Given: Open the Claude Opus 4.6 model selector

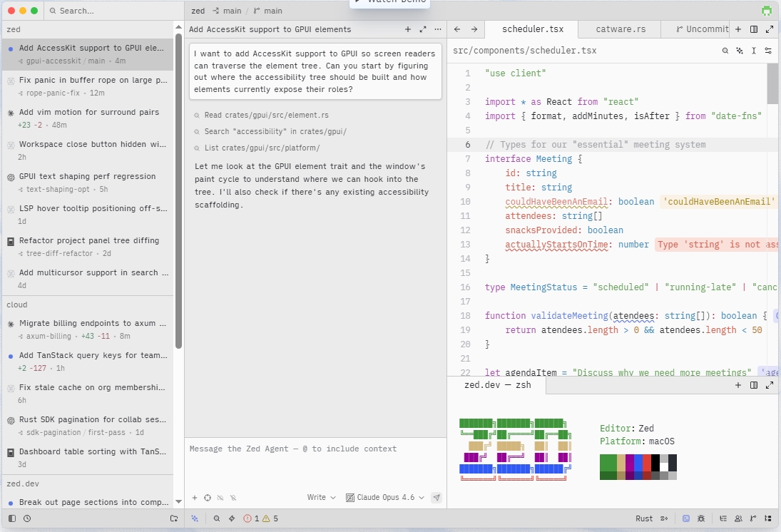Looking at the screenshot, I should pyautogui.click(x=385, y=497).
